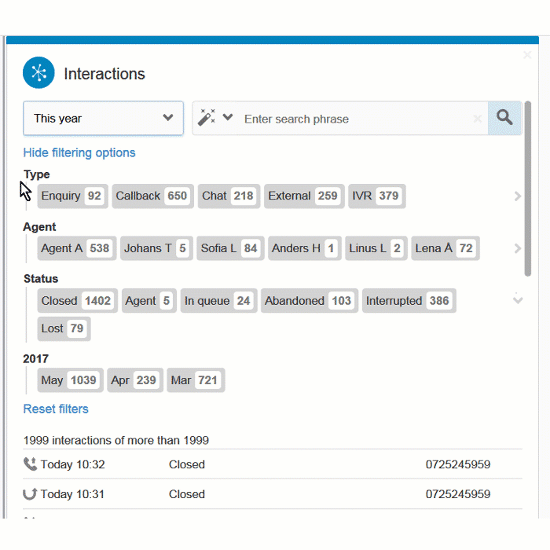Image resolution: width=550 pixels, height=550 pixels.
Task: Expand the Type filters with the right chevron
Action: pos(517,196)
